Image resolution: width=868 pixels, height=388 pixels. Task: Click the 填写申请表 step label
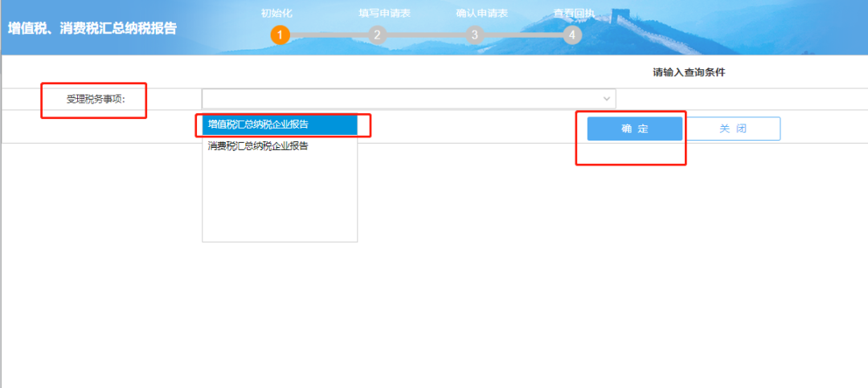point(385,14)
